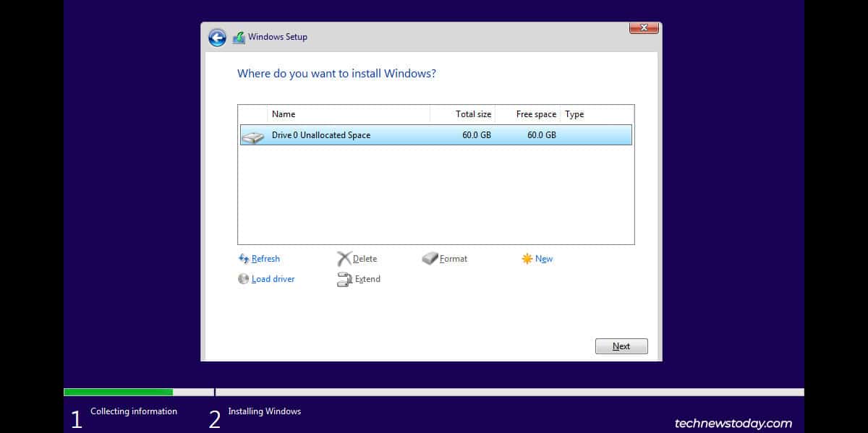Viewport: 868px width, 433px height.
Task: Click the Load driver globe icon
Action: coord(244,278)
